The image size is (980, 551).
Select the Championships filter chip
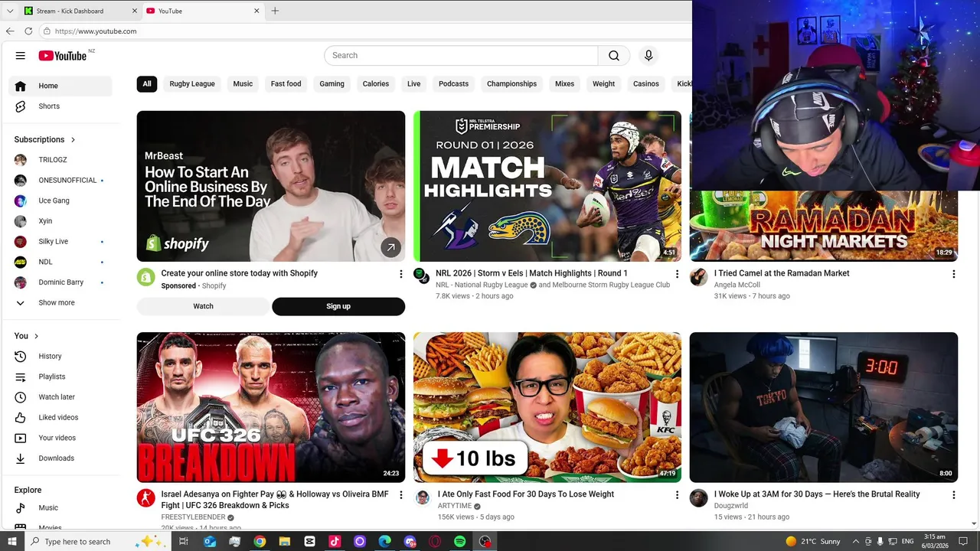point(511,84)
